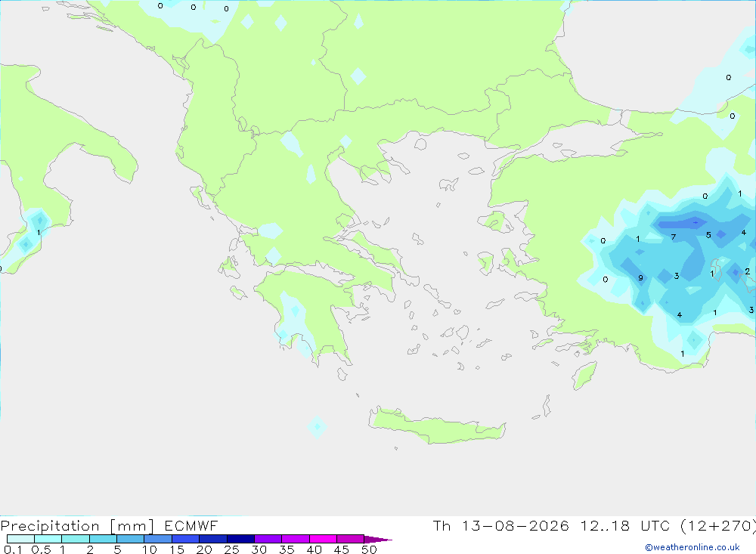The width and height of the screenshot is (756, 554).
Task: Click the "5" precipitation value on the map
Action: (708, 235)
